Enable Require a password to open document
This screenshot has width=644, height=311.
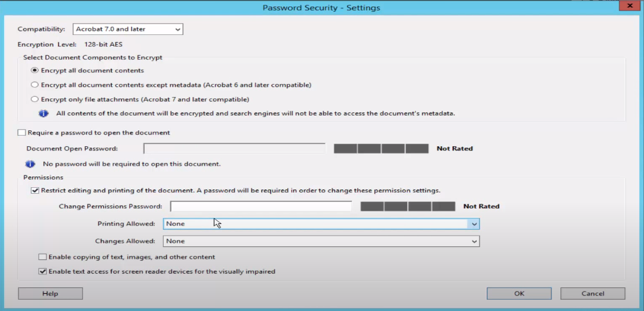click(22, 133)
